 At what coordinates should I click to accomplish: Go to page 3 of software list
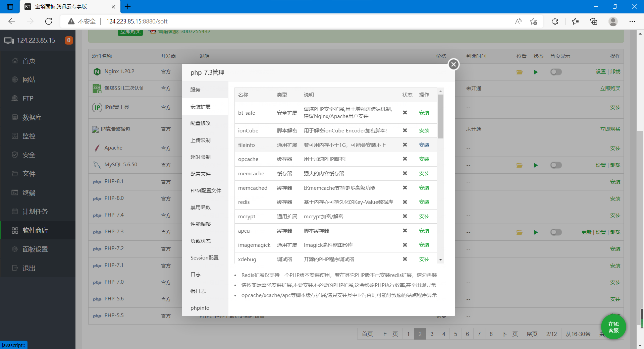[x=432, y=334]
